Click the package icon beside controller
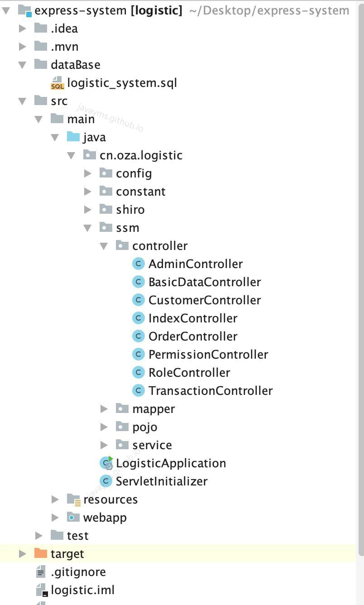The image size is (364, 605). pyautogui.click(x=122, y=245)
